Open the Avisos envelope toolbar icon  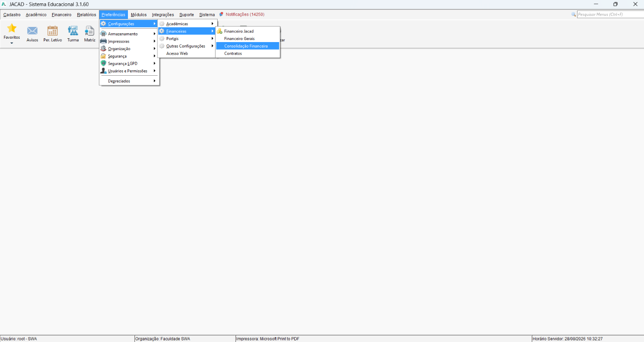coord(32,34)
